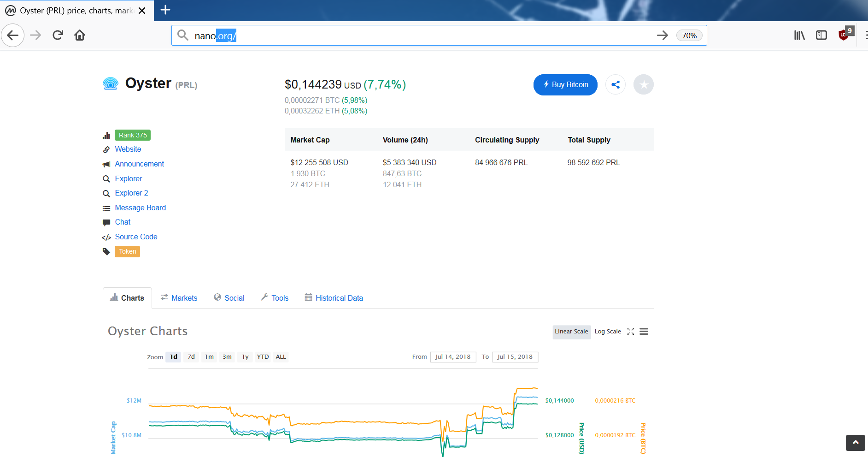Screen dimensions: 868x457
Task: Switch to the Tools tab
Action: [275, 298]
